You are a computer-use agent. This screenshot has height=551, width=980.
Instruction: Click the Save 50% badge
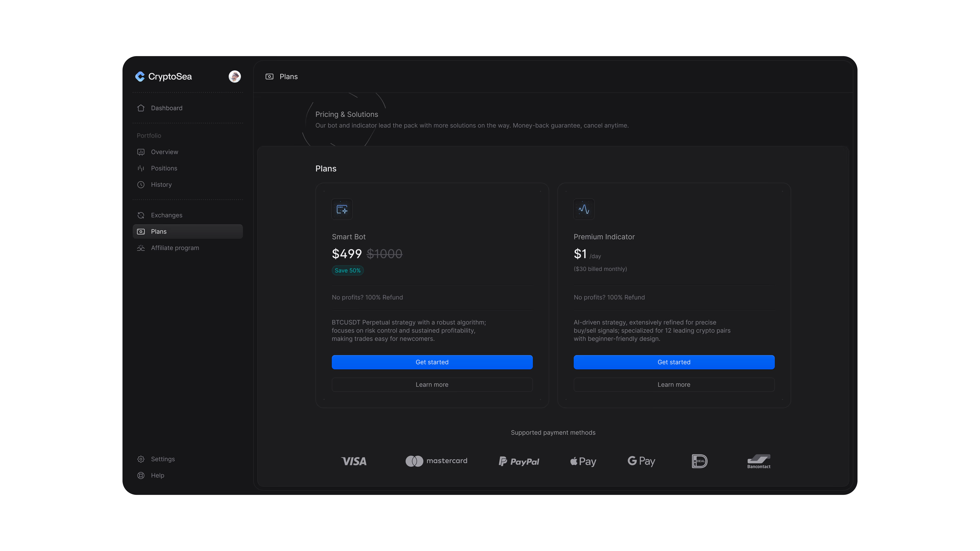point(347,270)
